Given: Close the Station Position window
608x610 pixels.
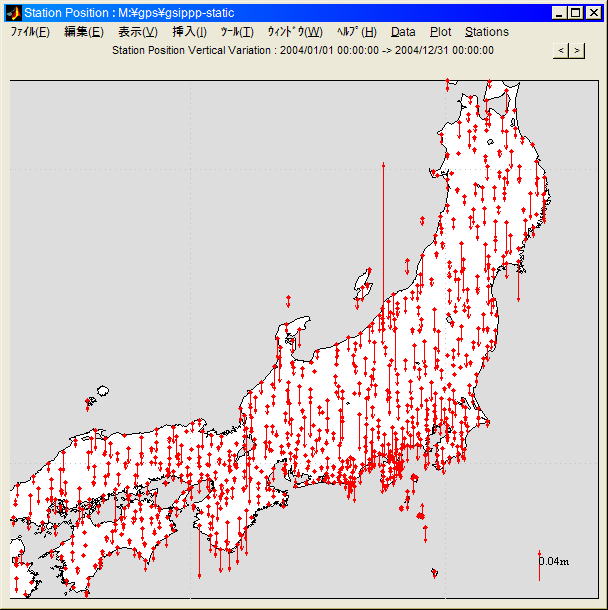Looking at the screenshot, I should tap(593, 13).
